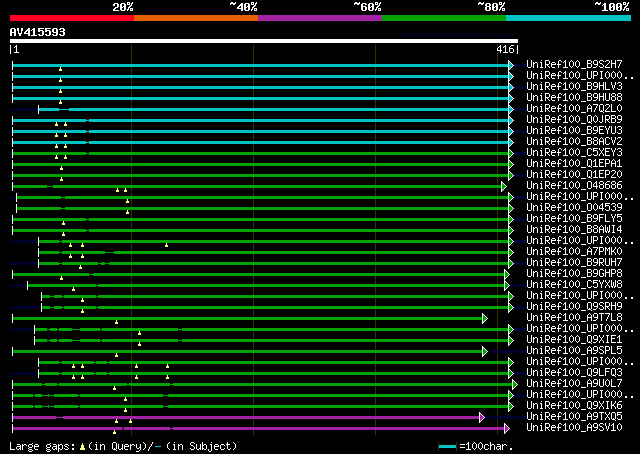Click the purple arrowhead on the A9SV10 row
The height and width of the screenshot is (454, 640).
[510, 428]
